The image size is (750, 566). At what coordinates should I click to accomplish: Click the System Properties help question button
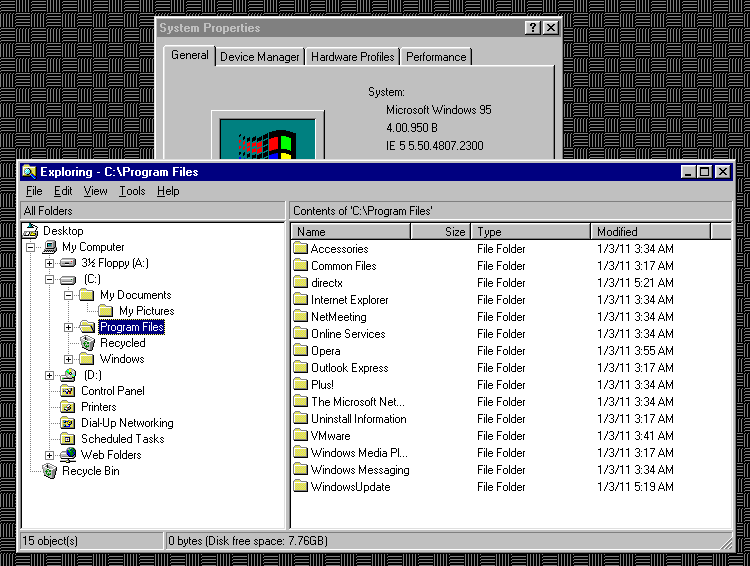tap(533, 28)
